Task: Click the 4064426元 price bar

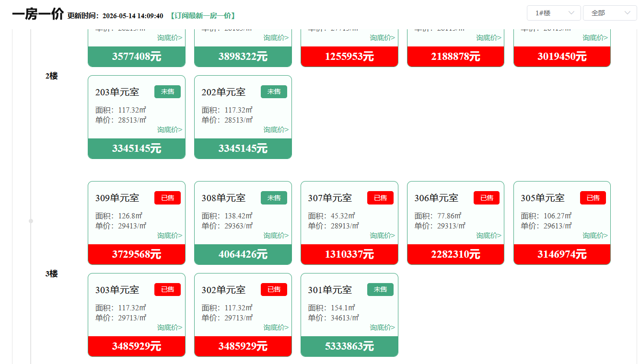Action: click(x=243, y=254)
